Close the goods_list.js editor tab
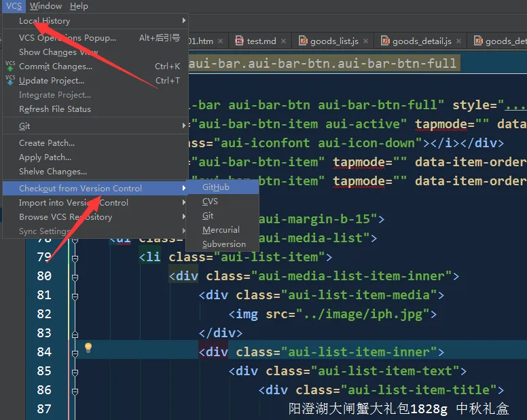 365,41
